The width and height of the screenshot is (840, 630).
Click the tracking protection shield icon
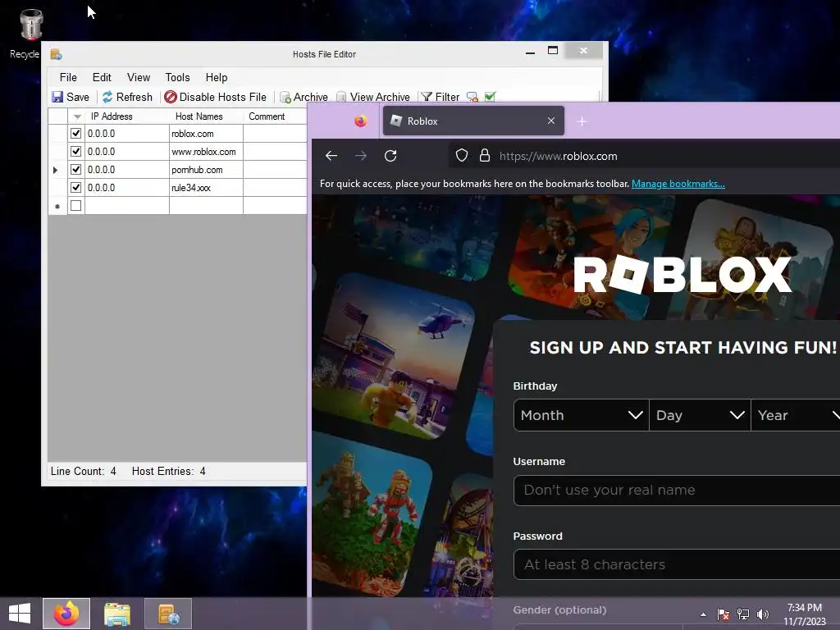coord(461,155)
